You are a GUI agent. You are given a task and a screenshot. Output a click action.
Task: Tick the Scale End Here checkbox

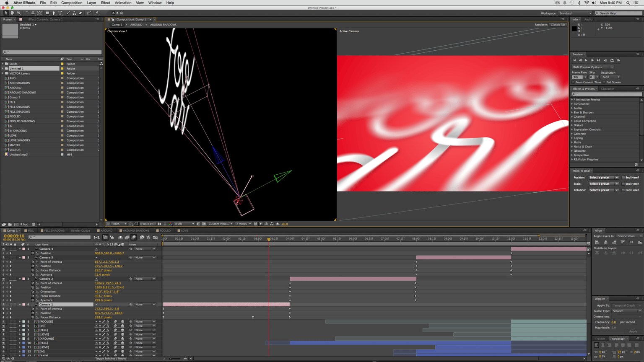623,184
